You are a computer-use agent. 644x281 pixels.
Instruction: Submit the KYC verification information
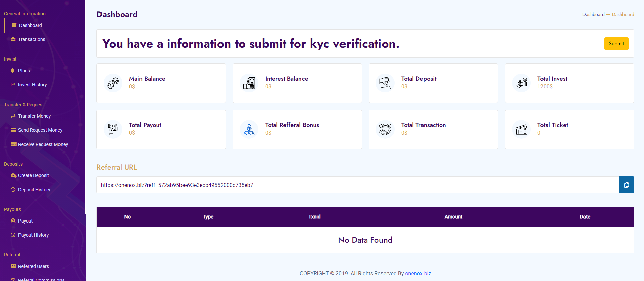click(616, 44)
